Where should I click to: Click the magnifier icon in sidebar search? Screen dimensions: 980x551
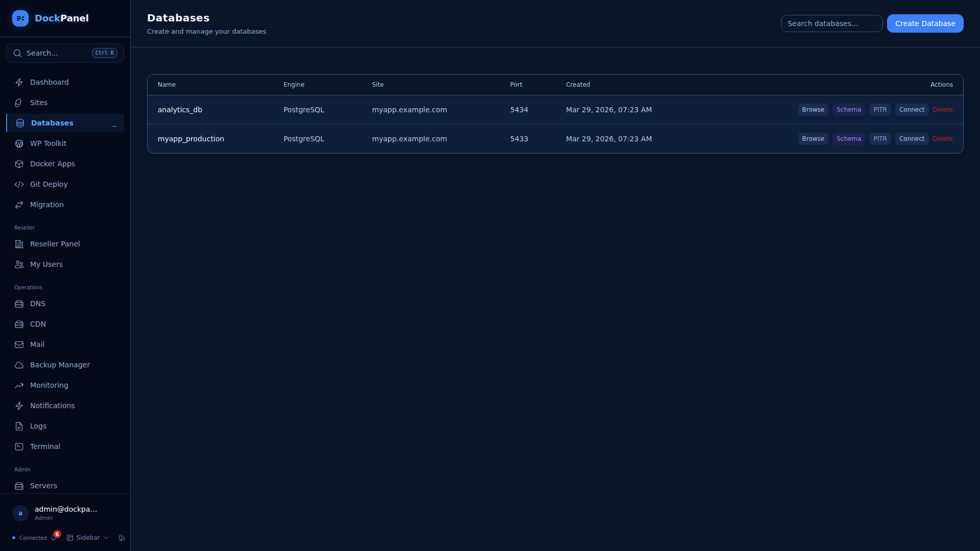[17, 53]
